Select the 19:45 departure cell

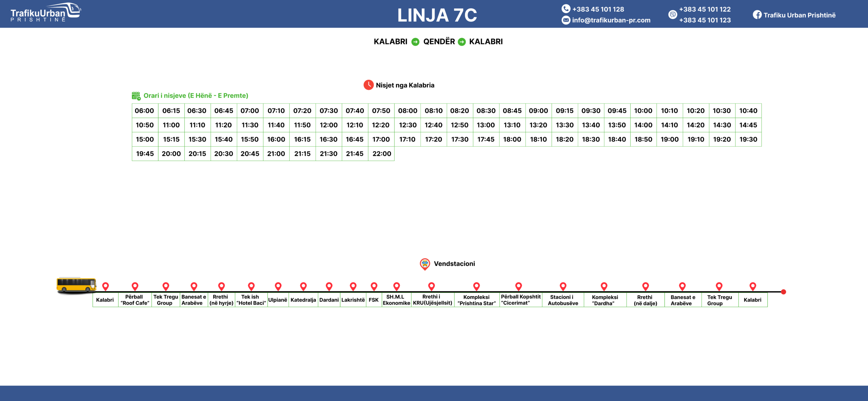[145, 154]
